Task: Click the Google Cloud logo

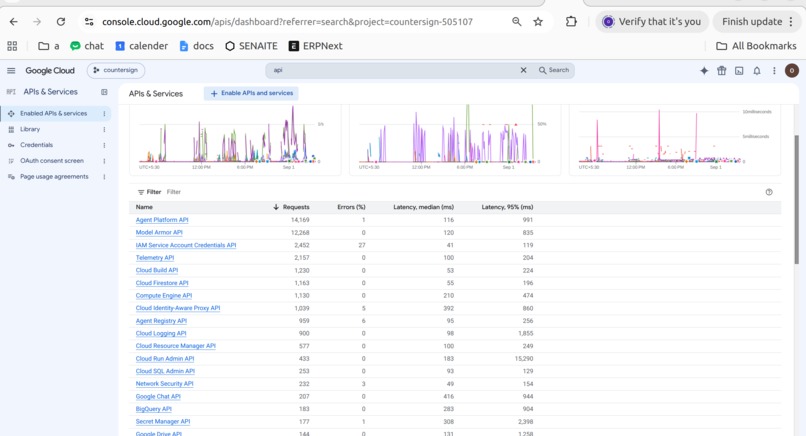Action: [50, 70]
